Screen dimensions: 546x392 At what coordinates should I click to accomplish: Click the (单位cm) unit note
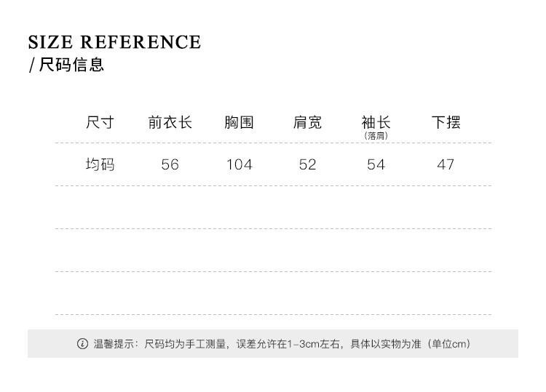[x=448, y=344]
